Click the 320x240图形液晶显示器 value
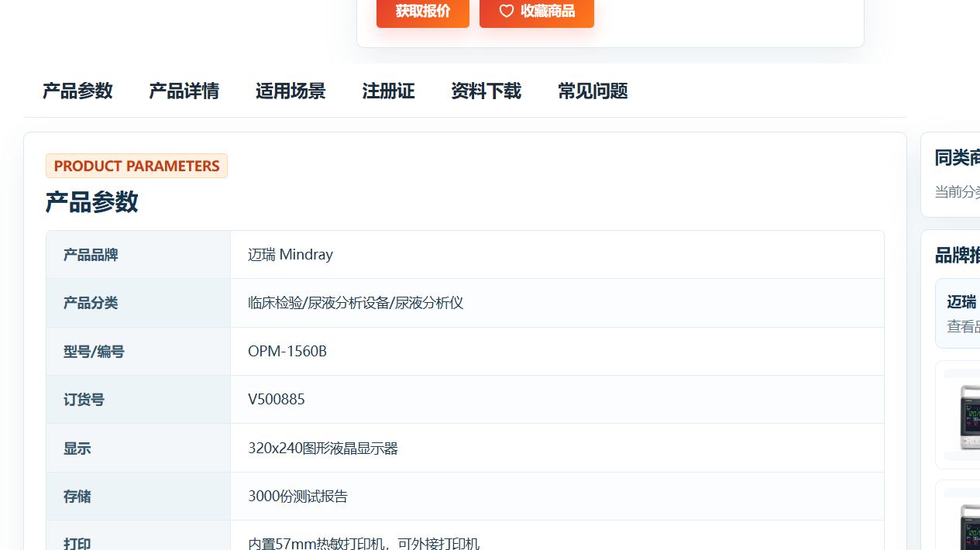The image size is (980, 550). tap(323, 449)
